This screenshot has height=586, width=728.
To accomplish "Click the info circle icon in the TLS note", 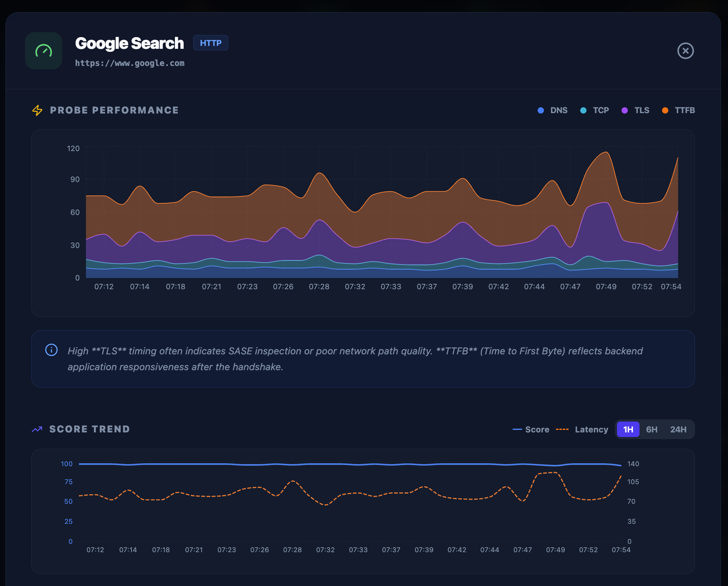I will click(51, 350).
